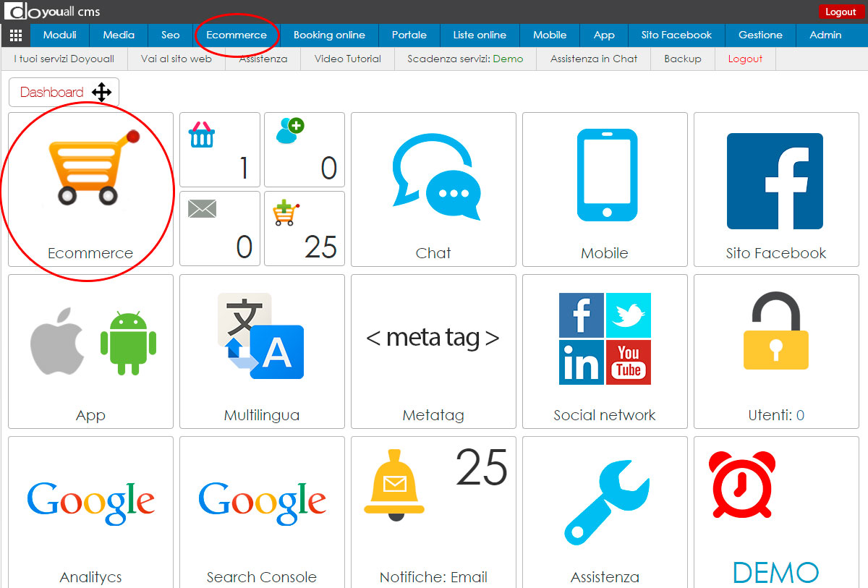Viewport: 868px width, 588px height.
Task: Click Scadenza servizi: Demo link
Action: tap(465, 59)
